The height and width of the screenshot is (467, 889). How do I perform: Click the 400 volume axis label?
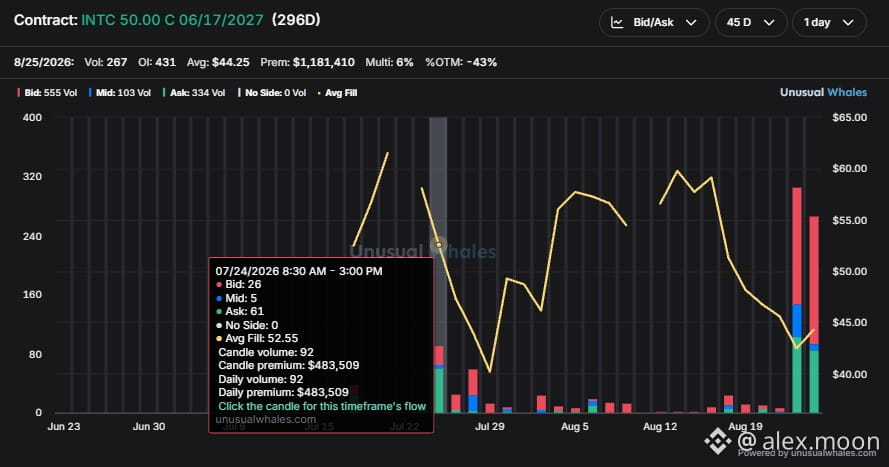pos(32,117)
